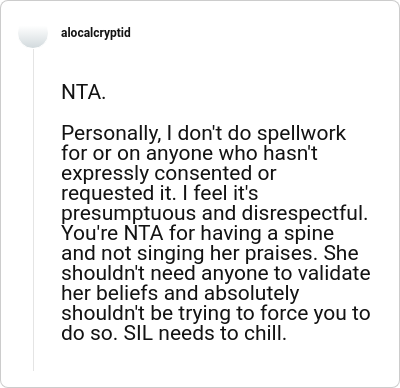The width and height of the screenshot is (400, 388).
Task: Click the phrase 'expressly consented or'
Action: click(169, 173)
